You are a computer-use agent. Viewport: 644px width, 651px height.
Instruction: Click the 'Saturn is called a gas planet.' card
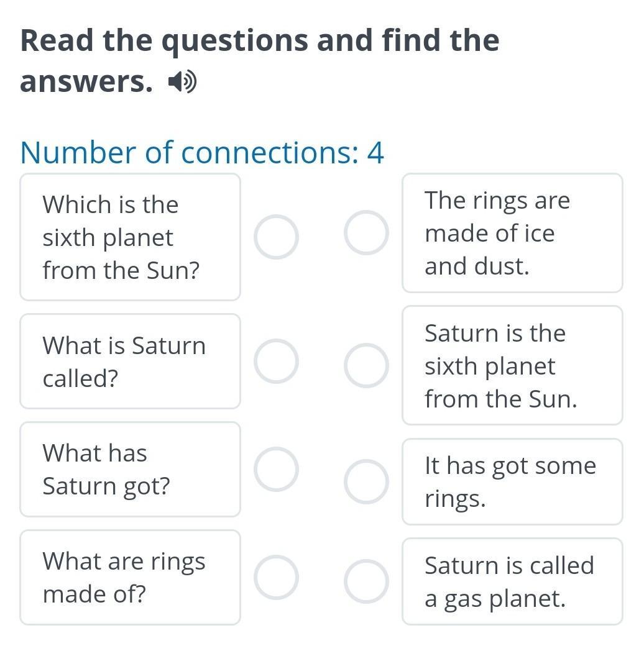coord(512,581)
